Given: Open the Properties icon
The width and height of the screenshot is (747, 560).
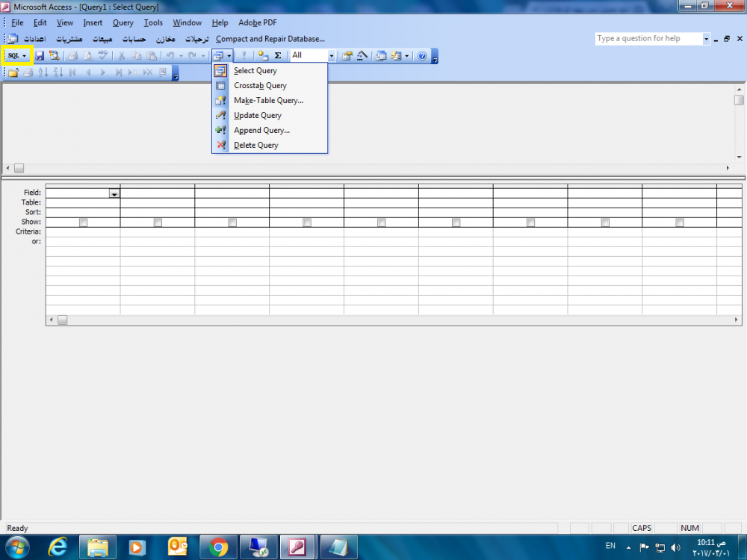Looking at the screenshot, I should coord(347,56).
